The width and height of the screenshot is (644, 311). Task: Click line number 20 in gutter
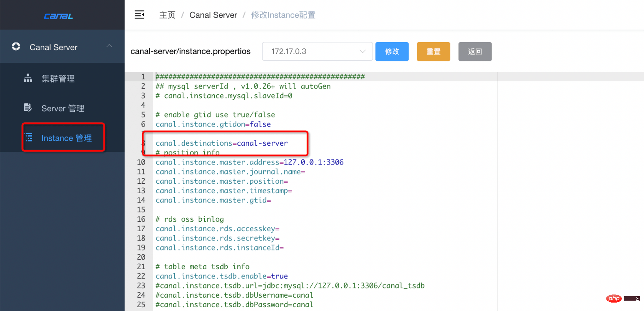(x=141, y=257)
